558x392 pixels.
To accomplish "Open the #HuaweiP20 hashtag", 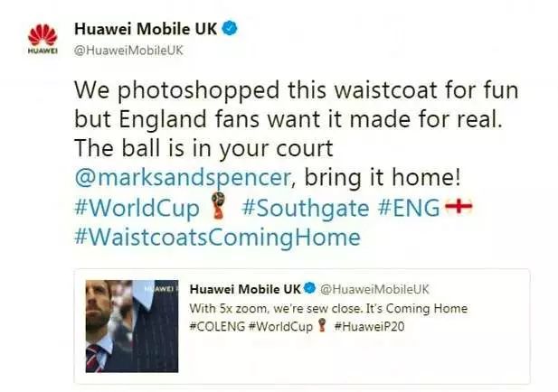I will (x=369, y=326).
